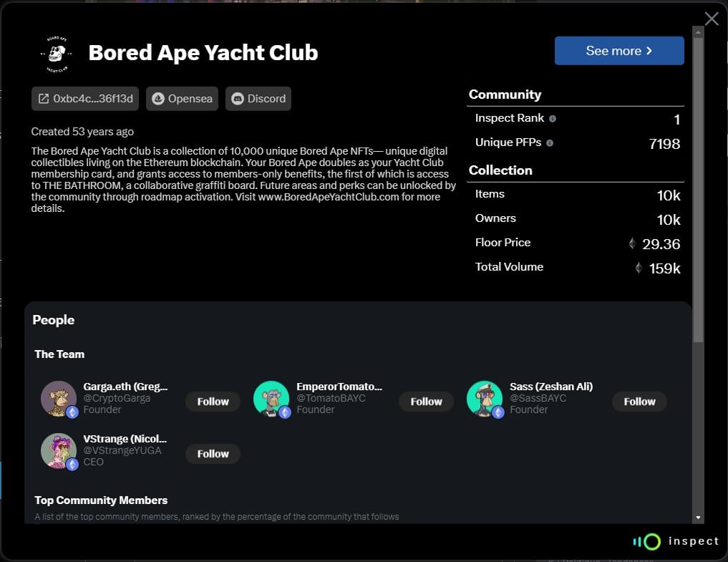
Task: Click the Total Volume Ethereum icon
Action: point(639,268)
